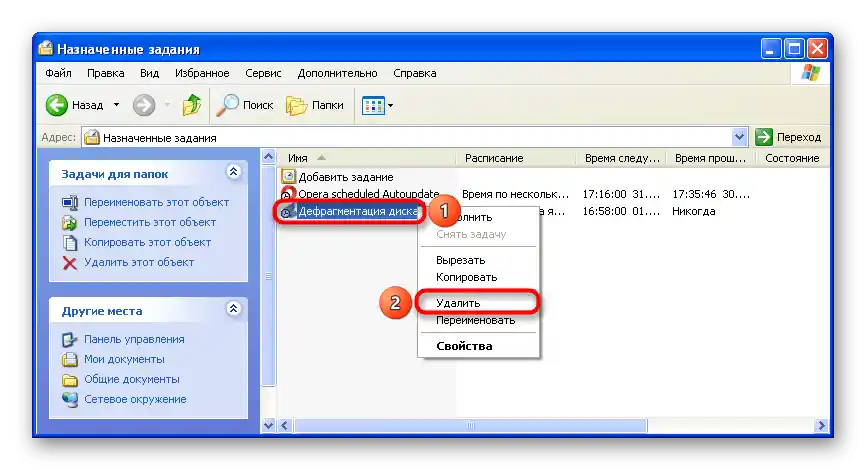This screenshot has width=866, height=470.
Task: Click the Никогда last run cell
Action: tap(694, 211)
